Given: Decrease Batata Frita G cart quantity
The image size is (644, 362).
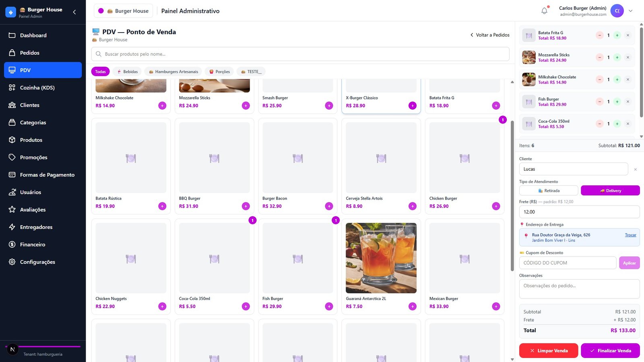Looking at the screenshot, I should coord(600,35).
